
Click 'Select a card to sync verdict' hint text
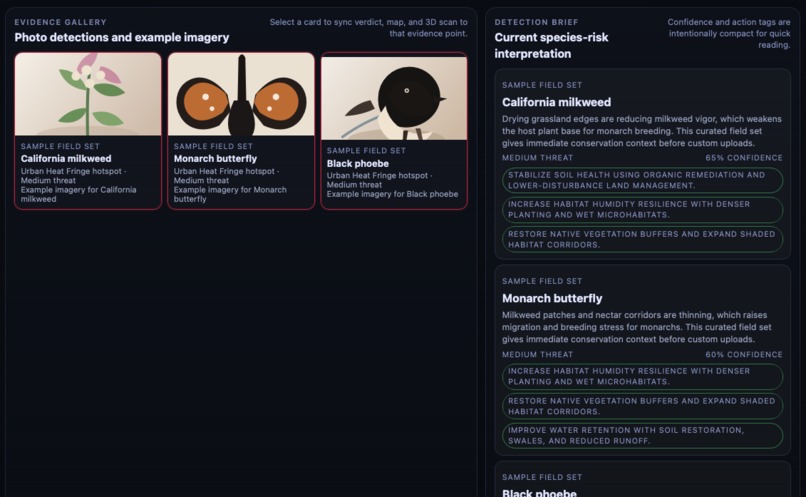pyautogui.click(x=369, y=28)
